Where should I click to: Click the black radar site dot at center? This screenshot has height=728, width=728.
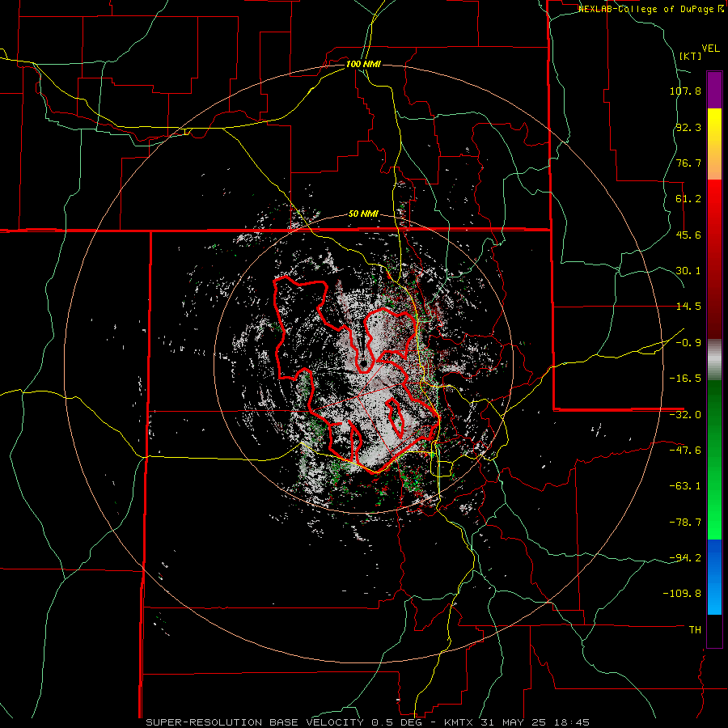(x=363, y=363)
